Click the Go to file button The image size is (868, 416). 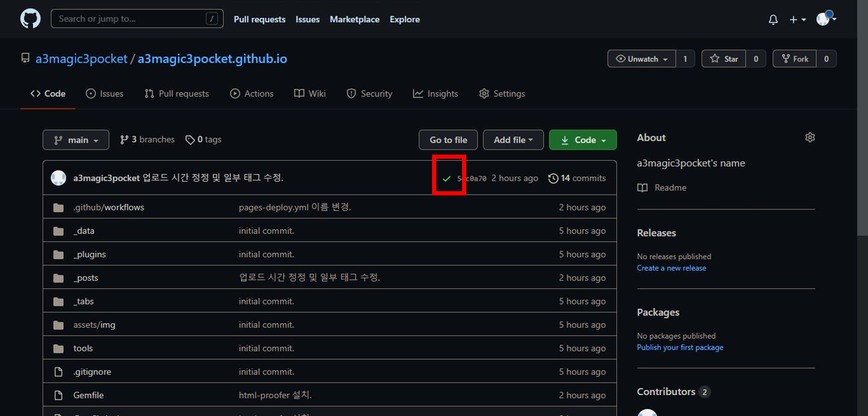coord(448,140)
